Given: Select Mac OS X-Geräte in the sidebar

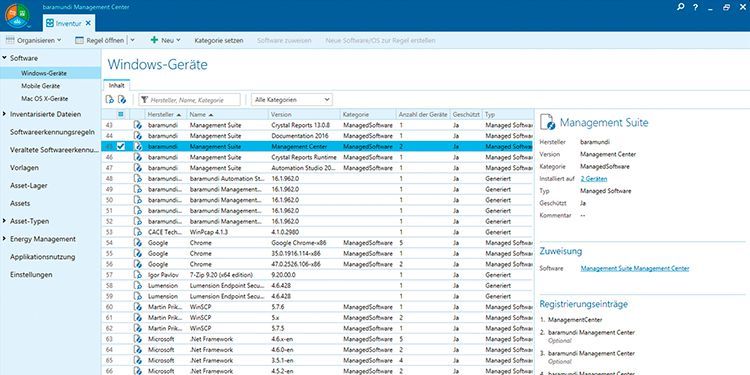Looking at the screenshot, I should [44, 99].
